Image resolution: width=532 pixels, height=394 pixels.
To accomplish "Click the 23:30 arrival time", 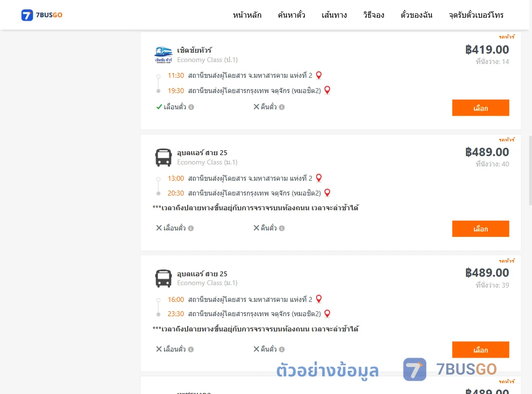I will click(176, 314).
